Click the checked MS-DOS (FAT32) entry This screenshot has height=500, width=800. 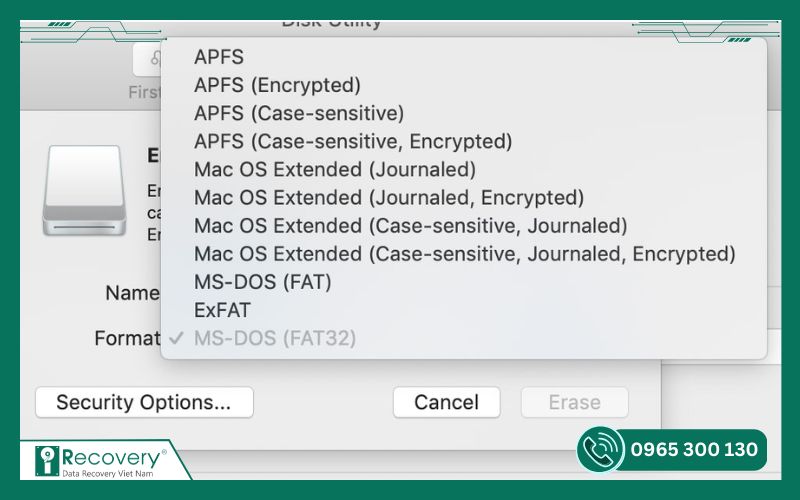tap(464, 338)
